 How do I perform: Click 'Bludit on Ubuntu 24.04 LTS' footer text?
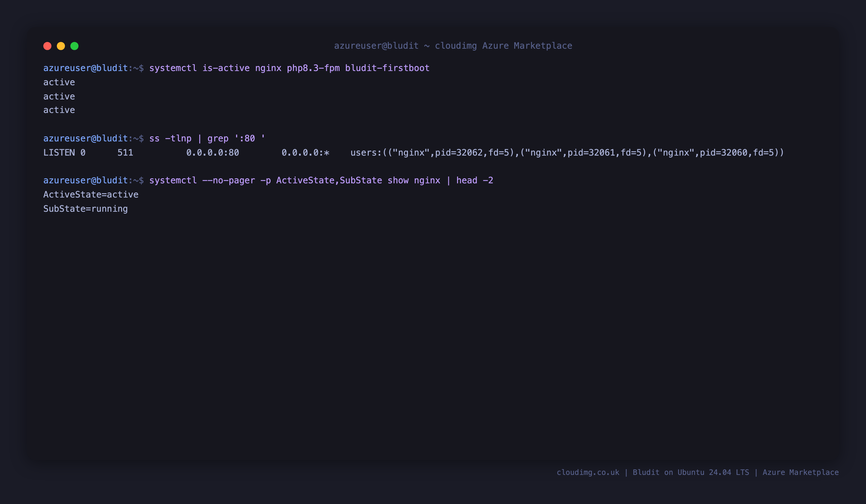(x=691, y=473)
